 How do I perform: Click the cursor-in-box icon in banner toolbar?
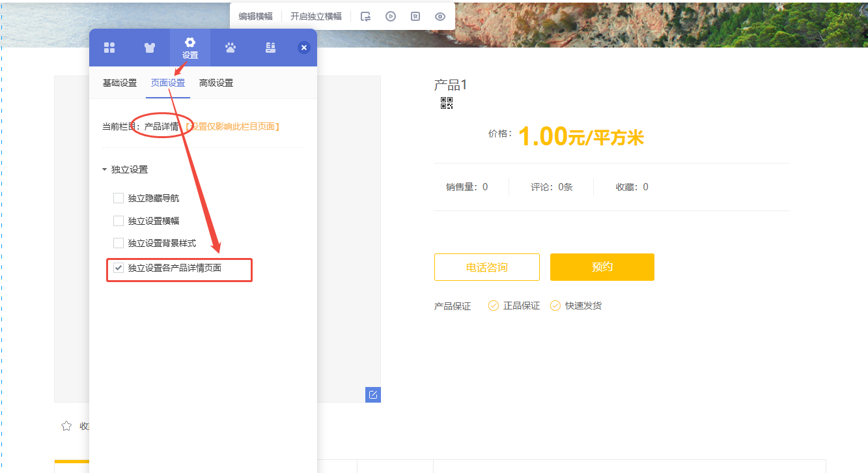(x=415, y=16)
